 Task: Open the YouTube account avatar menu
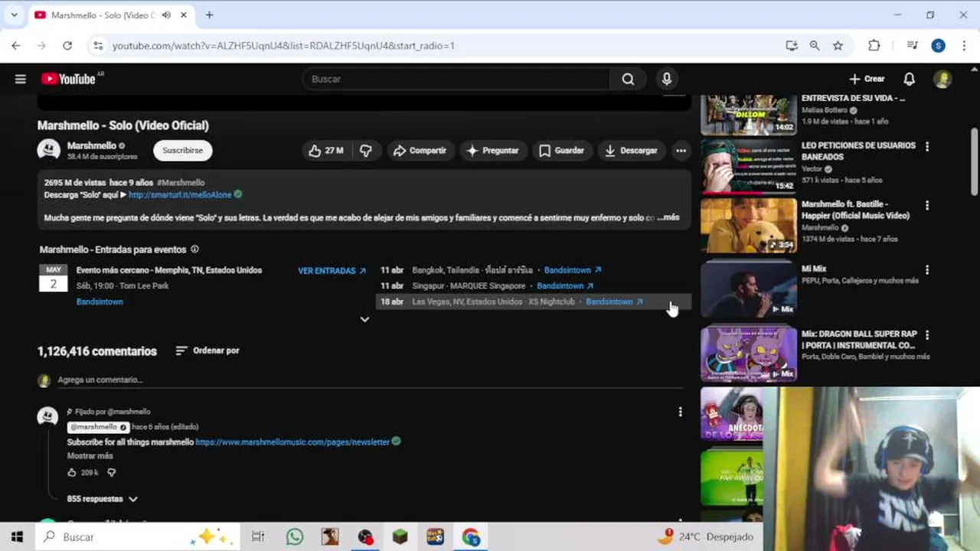pyautogui.click(x=942, y=79)
